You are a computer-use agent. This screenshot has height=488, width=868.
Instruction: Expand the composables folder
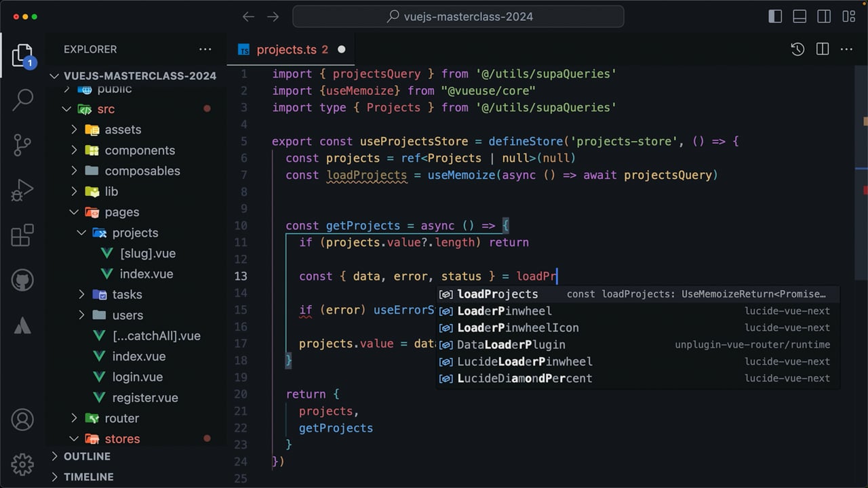pyautogui.click(x=136, y=171)
